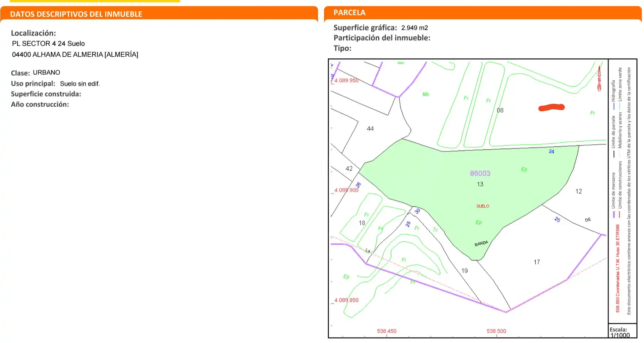This screenshot has width=644, height=343.
Task: Click the Mobiliario y aceras legend entry
Action: 620,135
